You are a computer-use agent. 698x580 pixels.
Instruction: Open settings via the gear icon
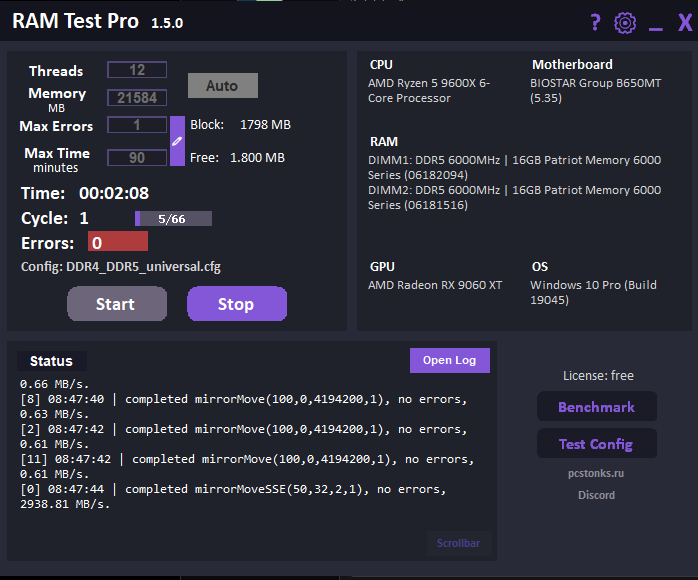(625, 23)
